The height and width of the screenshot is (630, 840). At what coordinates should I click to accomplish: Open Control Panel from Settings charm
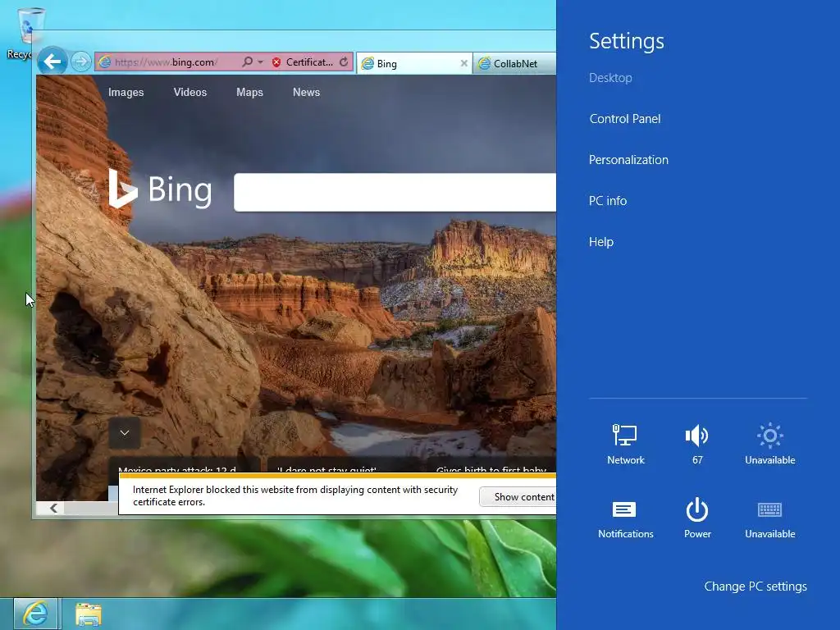(624, 119)
